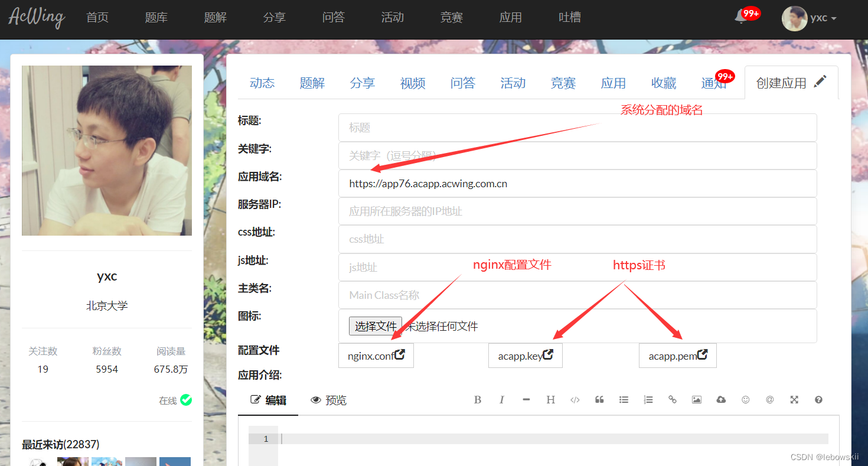Click line 1 in the code editor
The width and height of the screenshot is (868, 466).
[554, 439]
